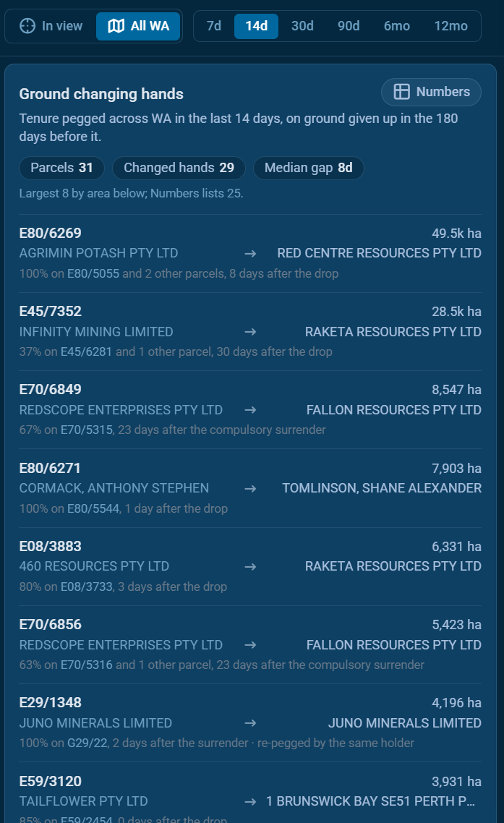This screenshot has width=504, height=823.
Task: Select the 12mo range
Action: click(x=450, y=26)
